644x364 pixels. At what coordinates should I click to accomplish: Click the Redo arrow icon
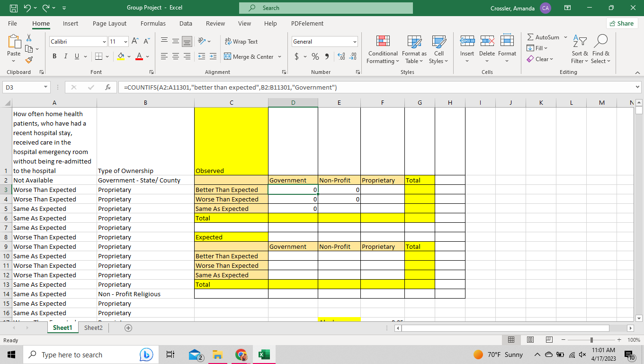47,8
